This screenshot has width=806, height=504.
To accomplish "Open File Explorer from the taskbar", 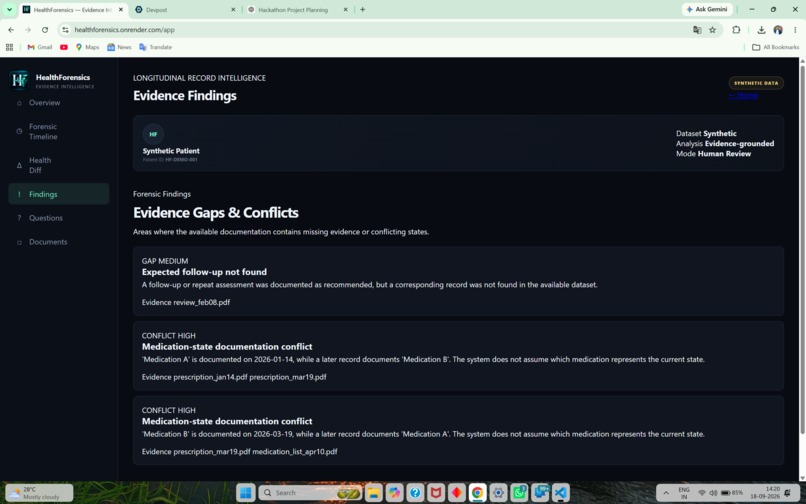I will pyautogui.click(x=374, y=493).
